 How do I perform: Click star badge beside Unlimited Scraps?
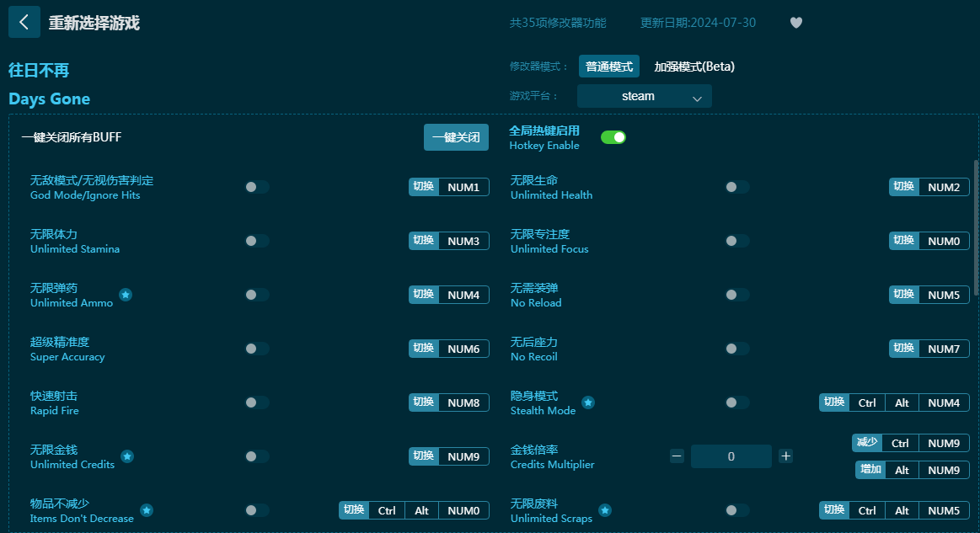click(x=605, y=510)
